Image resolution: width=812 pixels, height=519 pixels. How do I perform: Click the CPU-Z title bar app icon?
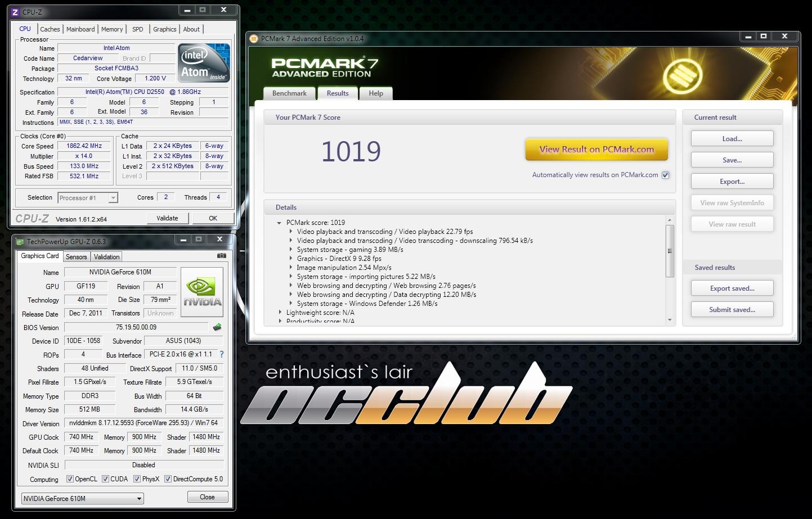tap(15, 12)
